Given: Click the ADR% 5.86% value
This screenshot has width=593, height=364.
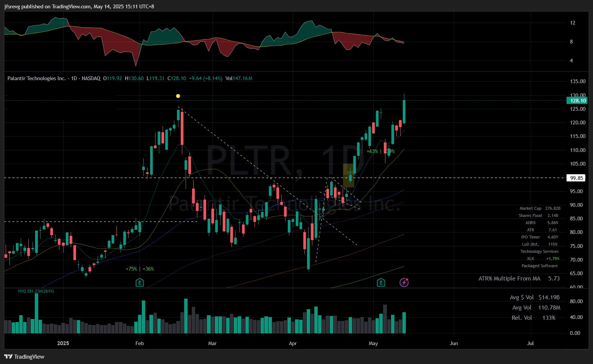Looking at the screenshot, I should click(553, 223).
